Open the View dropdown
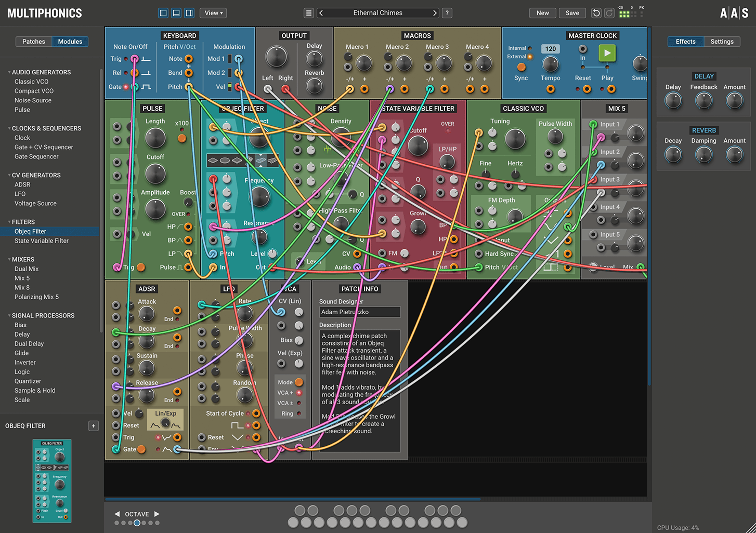This screenshot has width=756, height=533. 213,12
